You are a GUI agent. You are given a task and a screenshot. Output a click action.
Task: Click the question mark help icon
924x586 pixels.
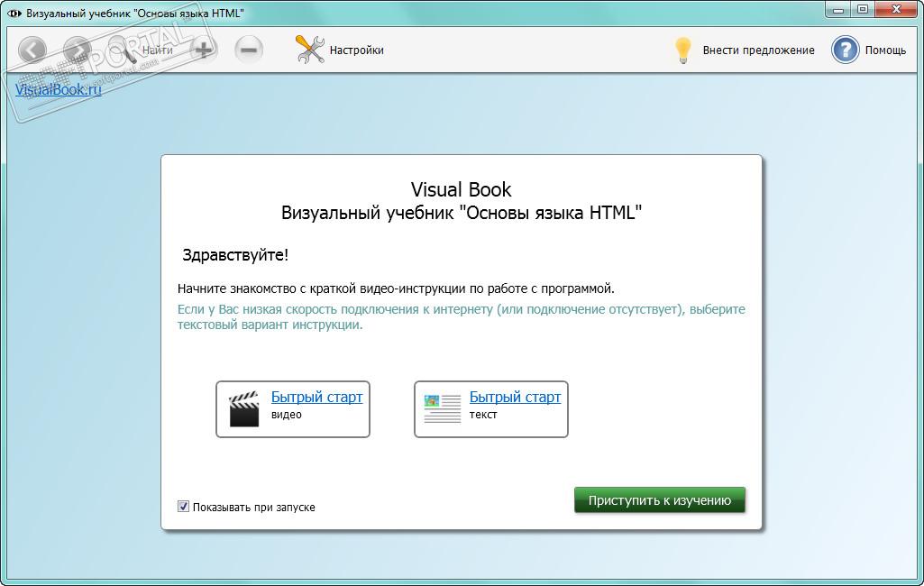coord(845,50)
